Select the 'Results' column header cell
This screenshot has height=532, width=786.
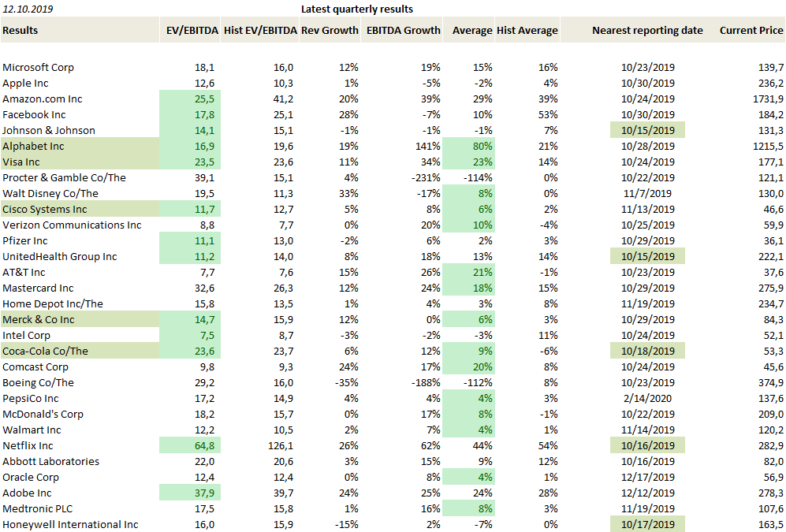(x=80, y=30)
